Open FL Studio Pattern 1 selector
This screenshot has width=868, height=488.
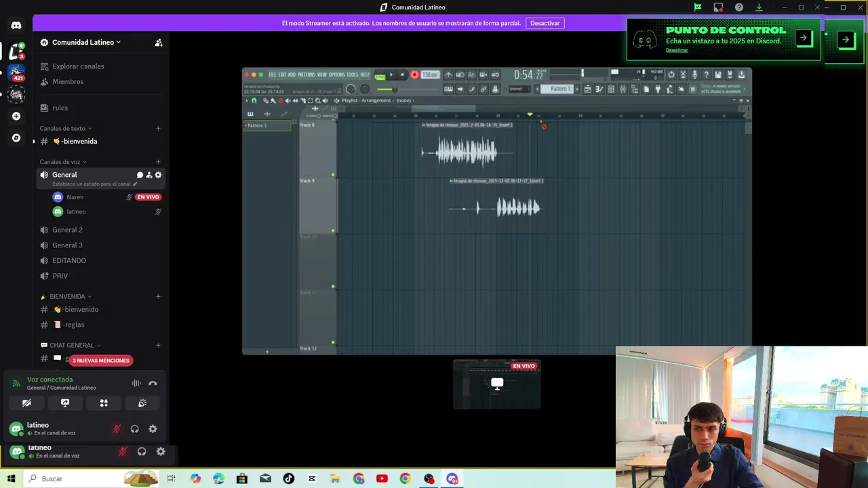[x=557, y=89]
